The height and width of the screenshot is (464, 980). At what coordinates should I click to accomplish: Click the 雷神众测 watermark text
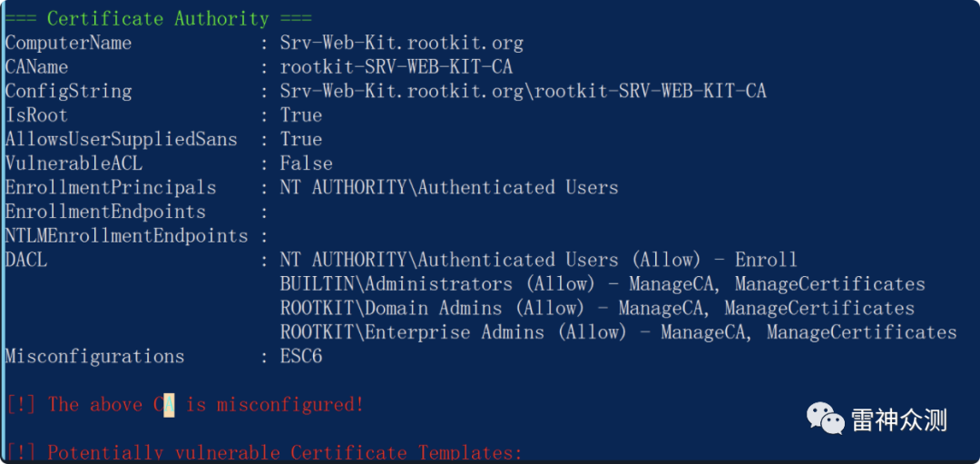point(898,420)
